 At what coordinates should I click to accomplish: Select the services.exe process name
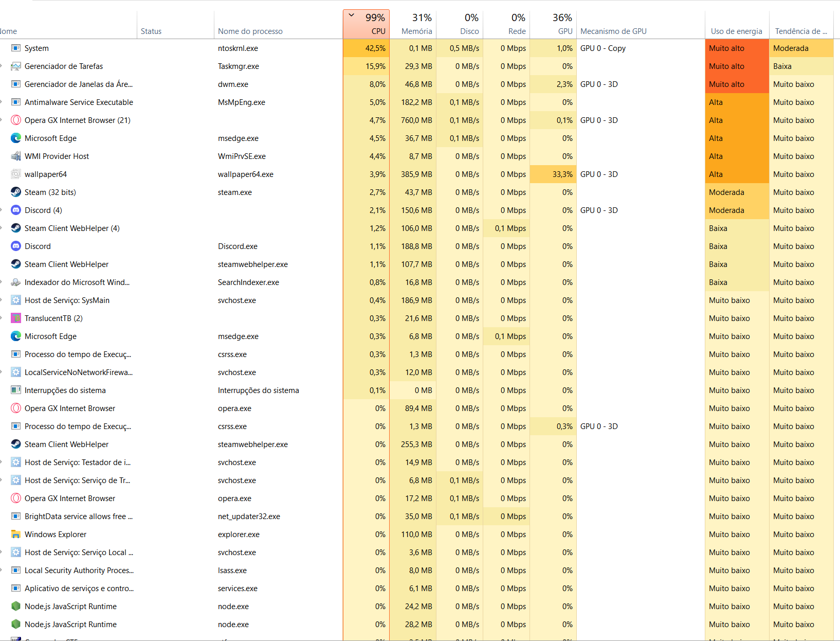(238, 589)
